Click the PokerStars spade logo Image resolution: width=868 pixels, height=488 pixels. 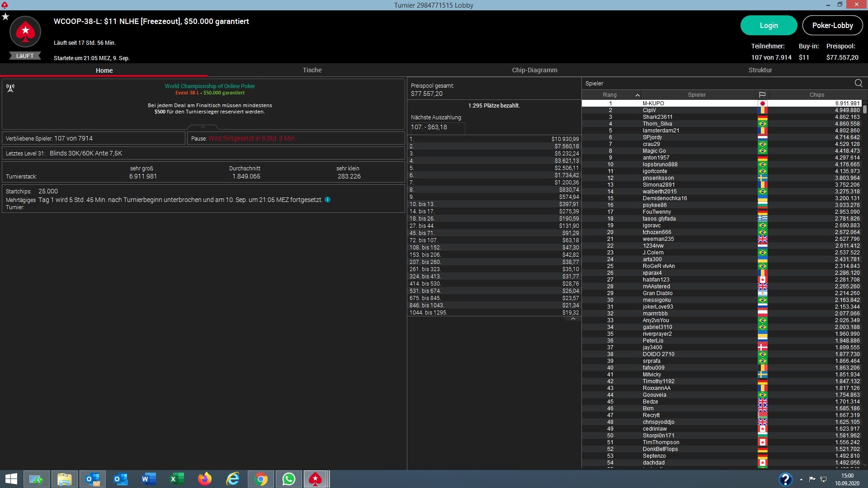click(25, 32)
